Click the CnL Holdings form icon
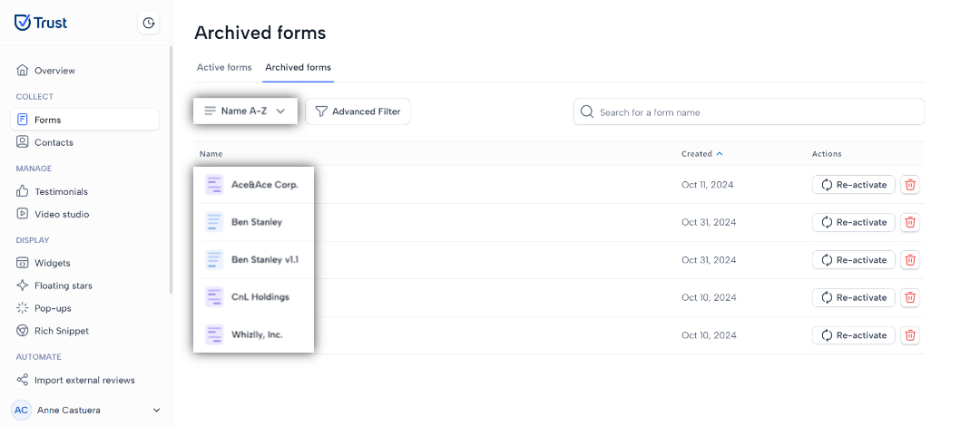 point(214,297)
